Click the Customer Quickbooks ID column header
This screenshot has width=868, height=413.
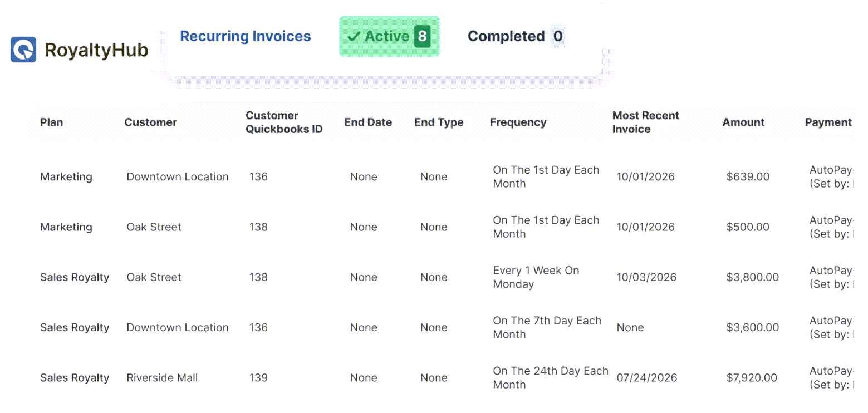point(284,122)
